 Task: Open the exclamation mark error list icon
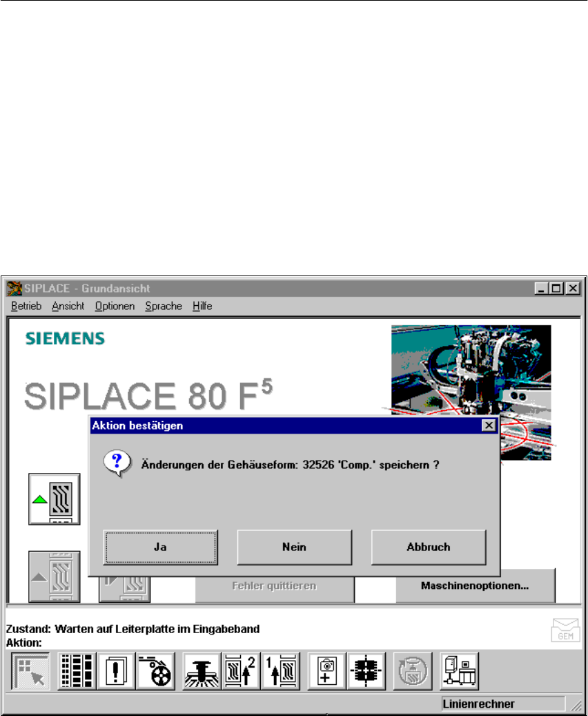pos(116,671)
